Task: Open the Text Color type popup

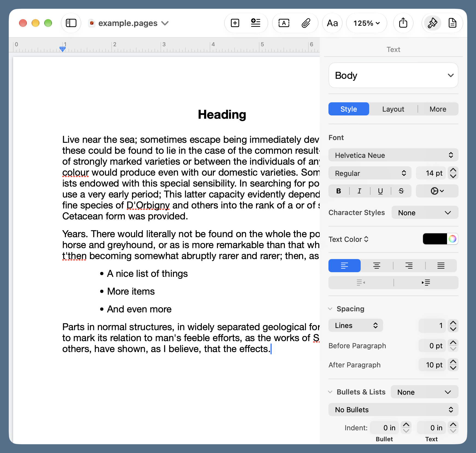Action: [x=349, y=239]
